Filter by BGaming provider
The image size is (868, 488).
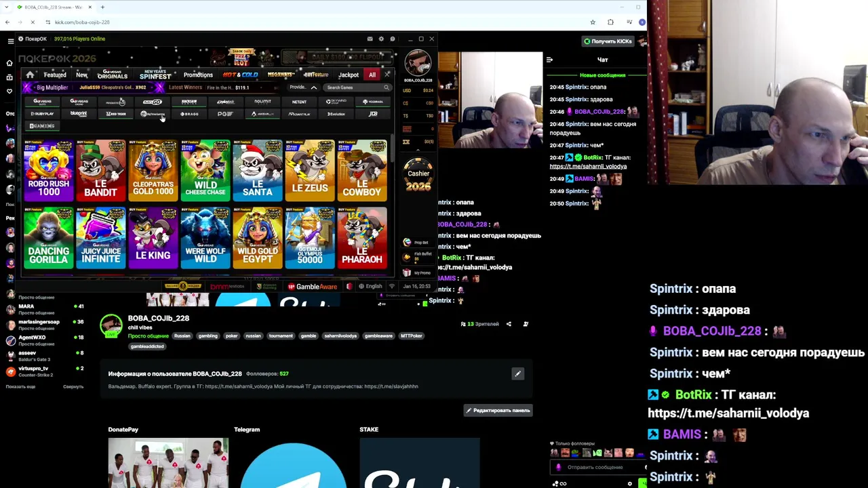point(42,126)
